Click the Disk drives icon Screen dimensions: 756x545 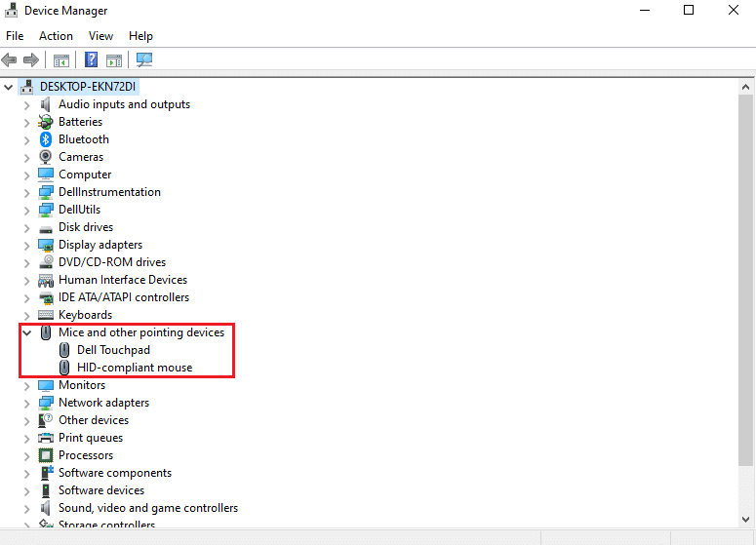(46, 228)
